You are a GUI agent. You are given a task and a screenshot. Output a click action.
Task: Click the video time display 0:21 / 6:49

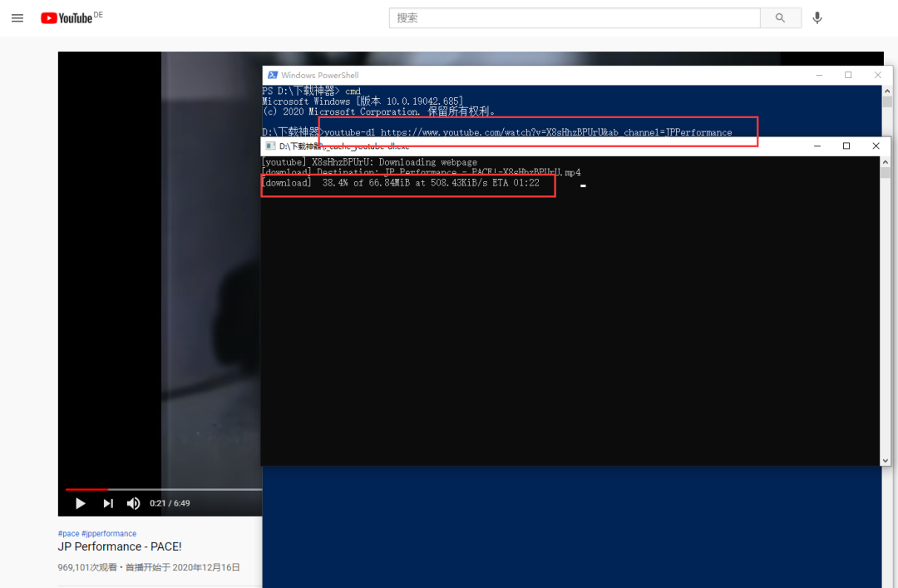tap(170, 503)
